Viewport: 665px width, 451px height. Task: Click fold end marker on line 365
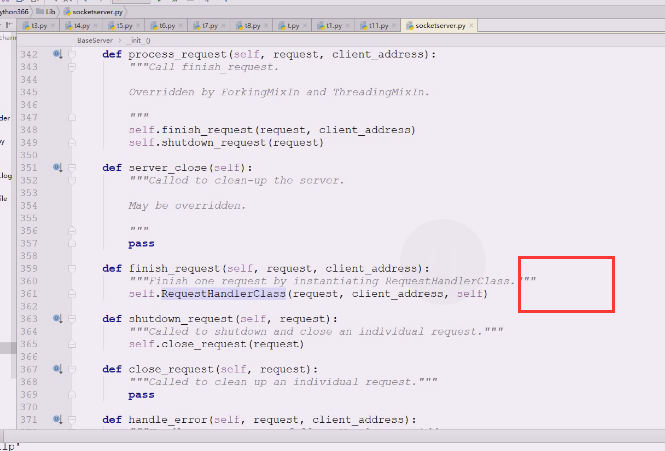[x=72, y=344]
